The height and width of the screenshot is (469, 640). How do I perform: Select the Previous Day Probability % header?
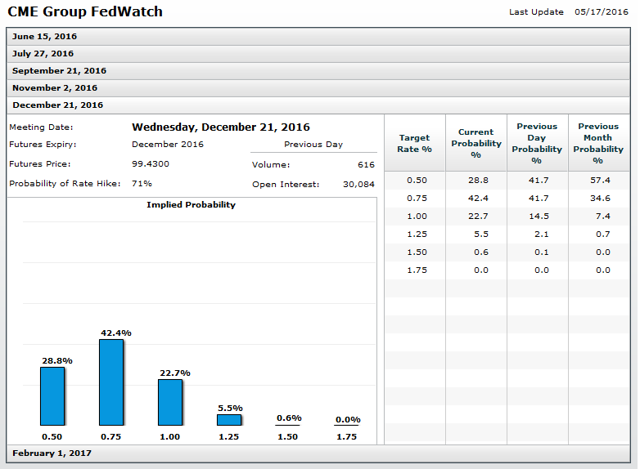click(538, 143)
